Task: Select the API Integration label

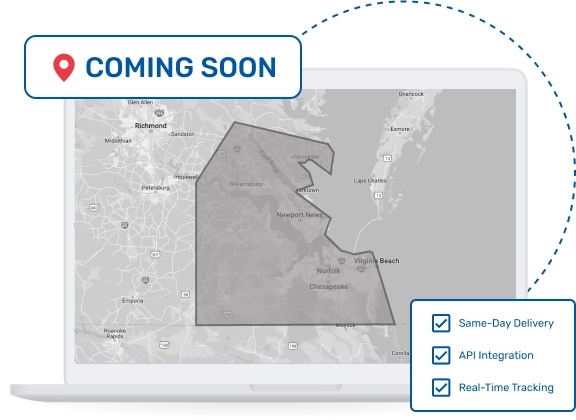Action: 496,355
